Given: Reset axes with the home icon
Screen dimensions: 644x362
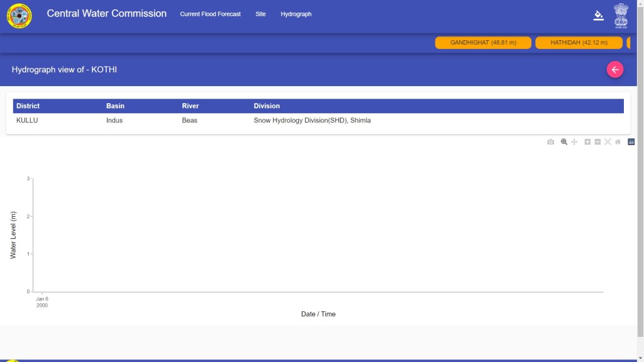Looking at the screenshot, I should (x=618, y=142).
